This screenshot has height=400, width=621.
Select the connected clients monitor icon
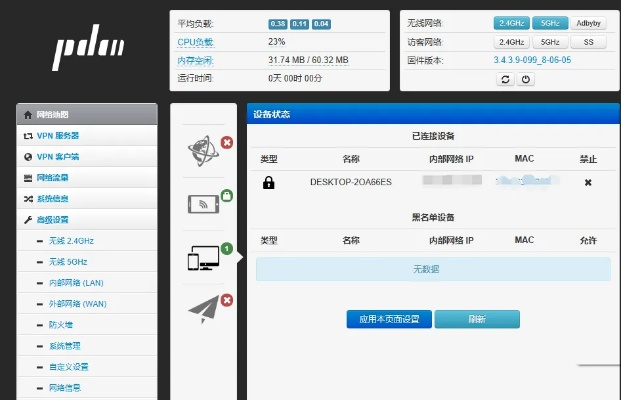point(203,259)
